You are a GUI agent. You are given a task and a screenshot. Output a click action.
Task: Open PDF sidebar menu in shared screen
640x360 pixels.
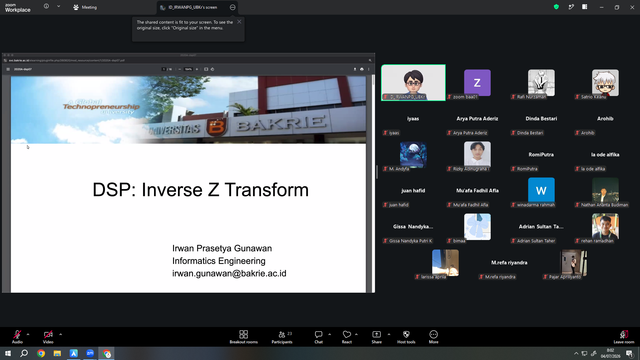pyautogui.click(x=8, y=69)
